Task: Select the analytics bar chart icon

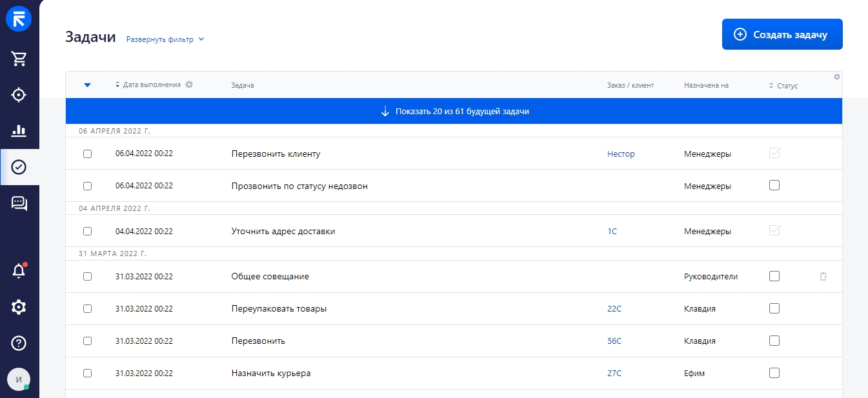Action: click(19, 131)
